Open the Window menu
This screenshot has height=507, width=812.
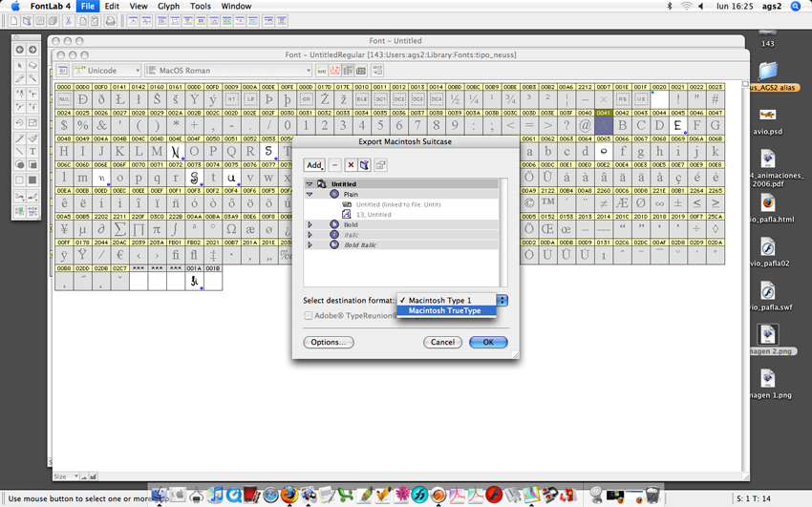point(236,7)
